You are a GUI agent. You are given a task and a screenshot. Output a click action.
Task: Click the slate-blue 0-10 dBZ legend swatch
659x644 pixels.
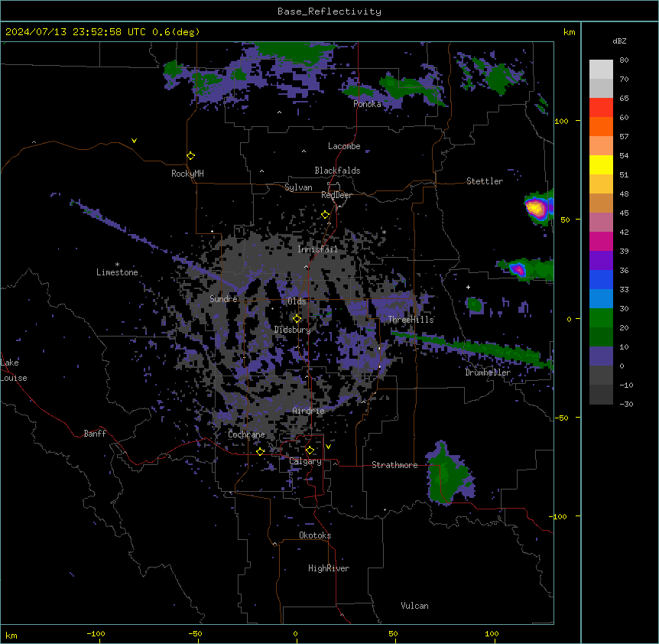click(x=601, y=356)
